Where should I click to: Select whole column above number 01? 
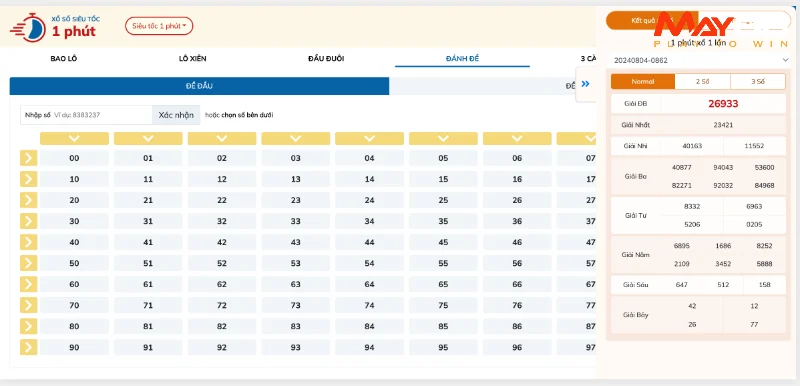148,138
